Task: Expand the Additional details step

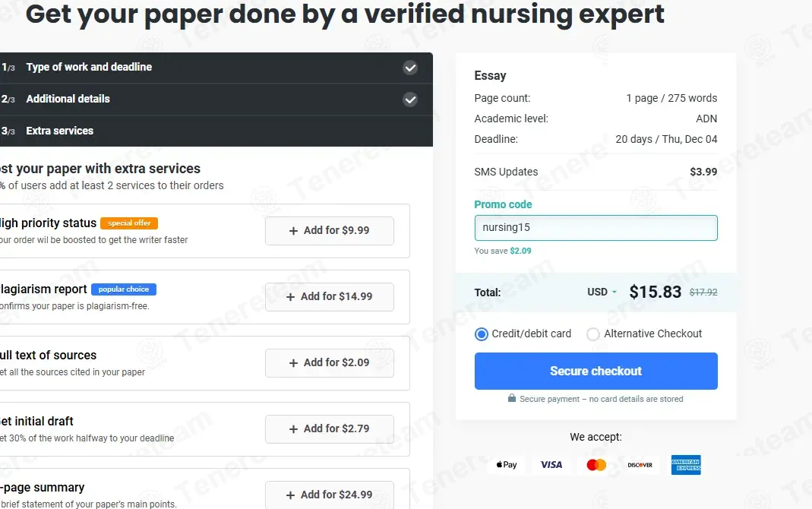Action: pos(68,100)
